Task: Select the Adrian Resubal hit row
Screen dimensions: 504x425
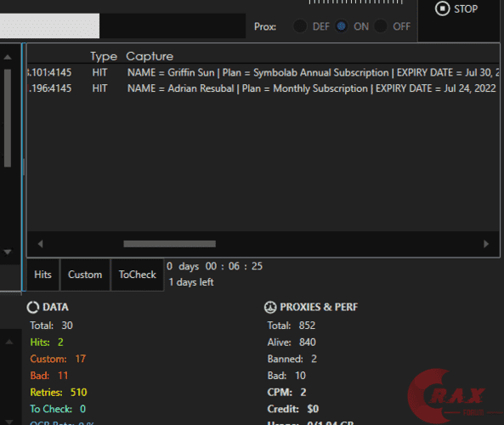Action: tap(263, 88)
